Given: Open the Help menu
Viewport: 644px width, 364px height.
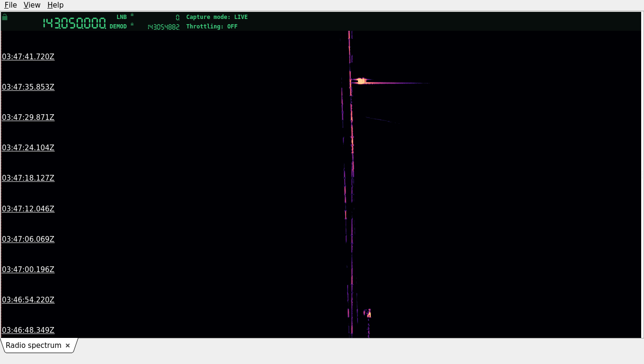Looking at the screenshot, I should click(x=55, y=5).
